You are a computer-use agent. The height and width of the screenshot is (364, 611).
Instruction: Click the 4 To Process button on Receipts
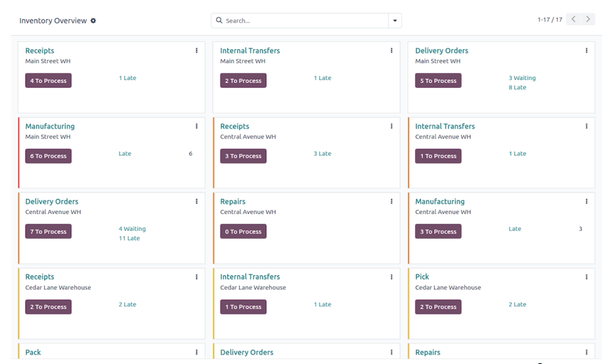48,80
